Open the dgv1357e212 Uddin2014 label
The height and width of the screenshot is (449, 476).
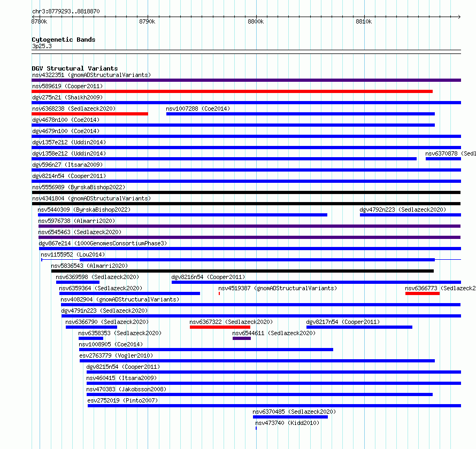pos(69,142)
